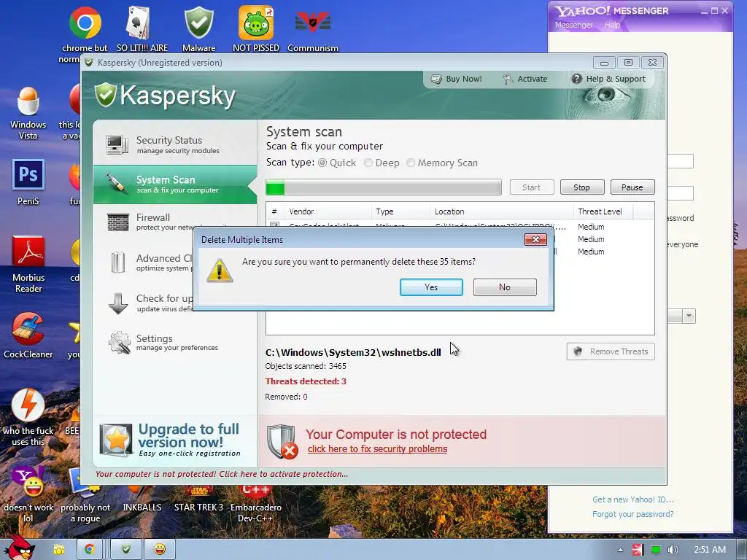Screen dimensions: 747x560
Task: Open the Photoshop Ps desktop icon
Action: pyautogui.click(x=28, y=175)
